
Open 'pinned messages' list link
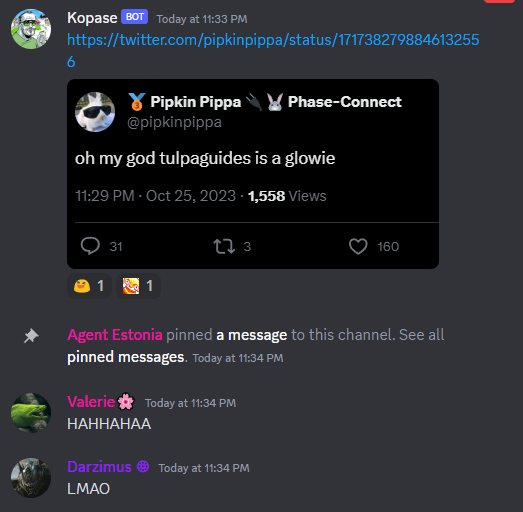click(125, 357)
